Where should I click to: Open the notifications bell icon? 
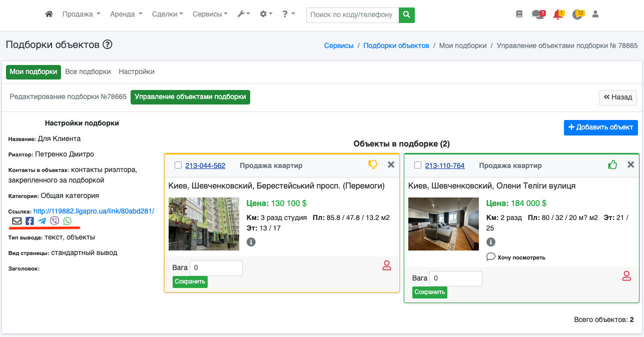pos(557,14)
